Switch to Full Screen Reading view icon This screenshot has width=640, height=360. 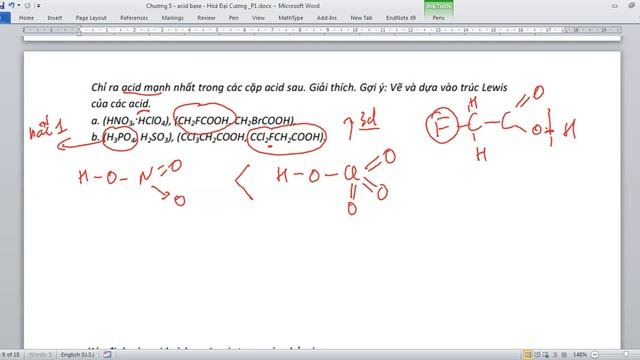(537, 355)
